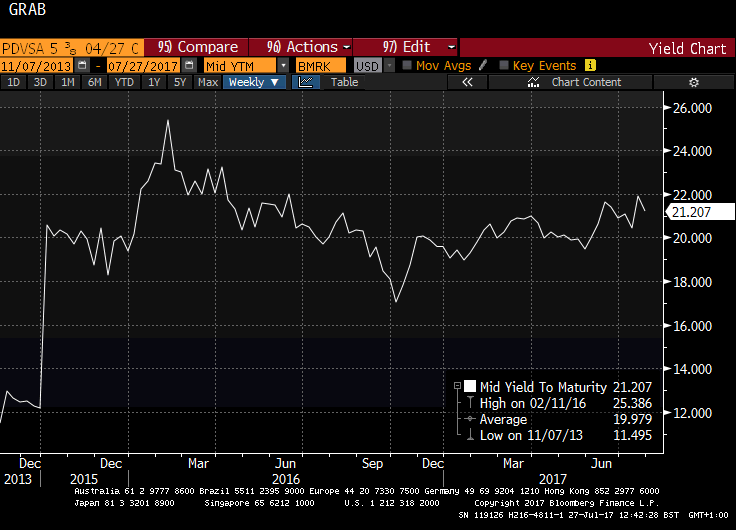Viewport: 736px width, 530px height.
Task: Select the 1Y range tab
Action: (x=154, y=82)
